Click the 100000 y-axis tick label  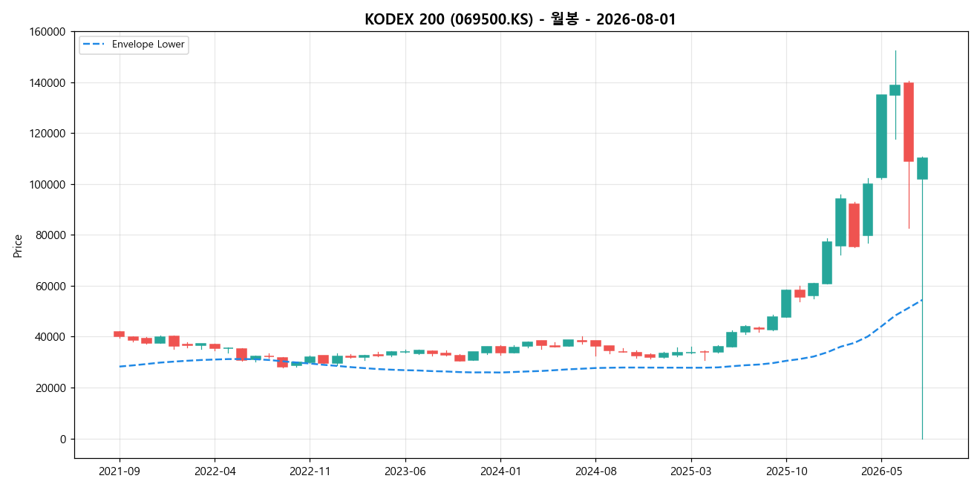pos(47,184)
